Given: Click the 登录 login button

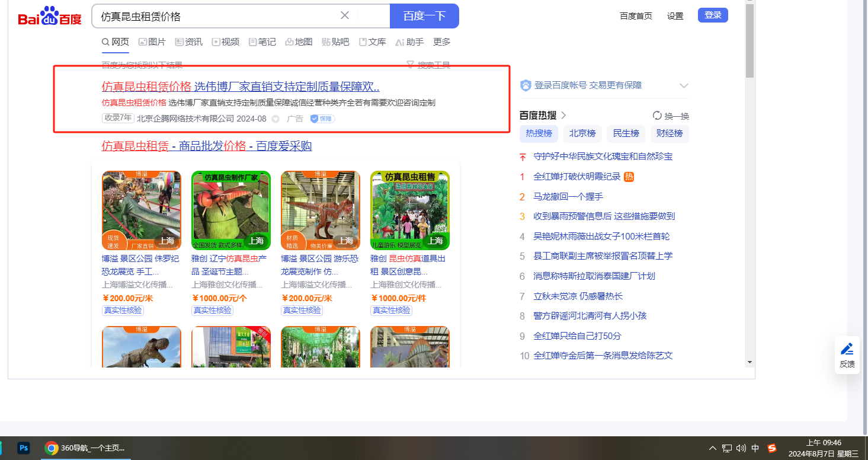Looking at the screenshot, I should (x=713, y=15).
